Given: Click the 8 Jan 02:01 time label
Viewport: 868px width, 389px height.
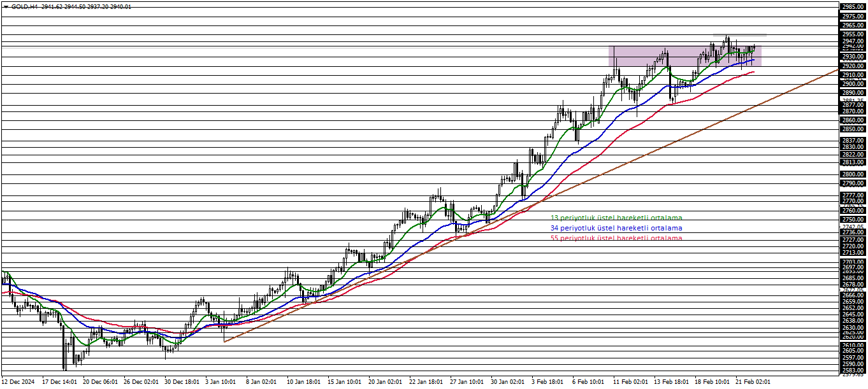Looking at the screenshot, I should click(x=263, y=382).
